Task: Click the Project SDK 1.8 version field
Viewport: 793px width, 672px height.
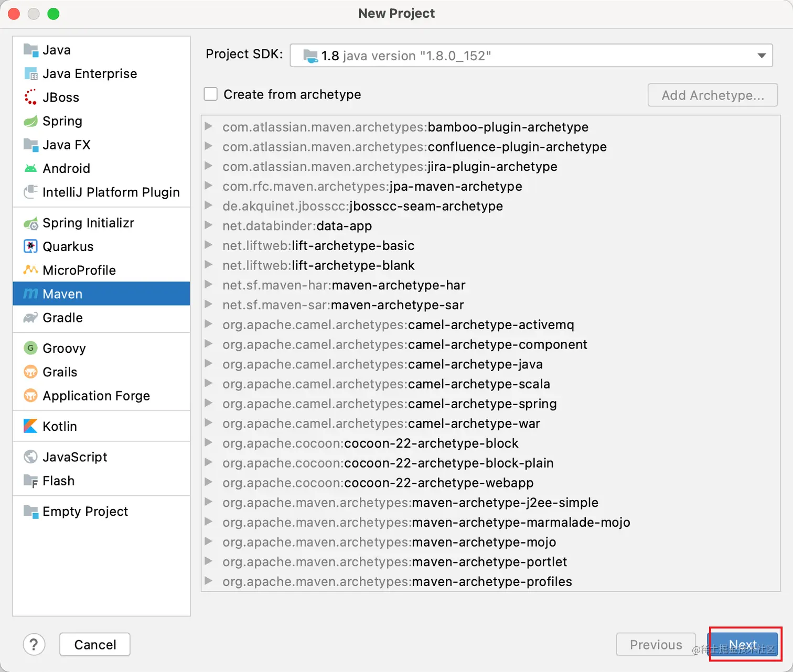Action: click(531, 56)
